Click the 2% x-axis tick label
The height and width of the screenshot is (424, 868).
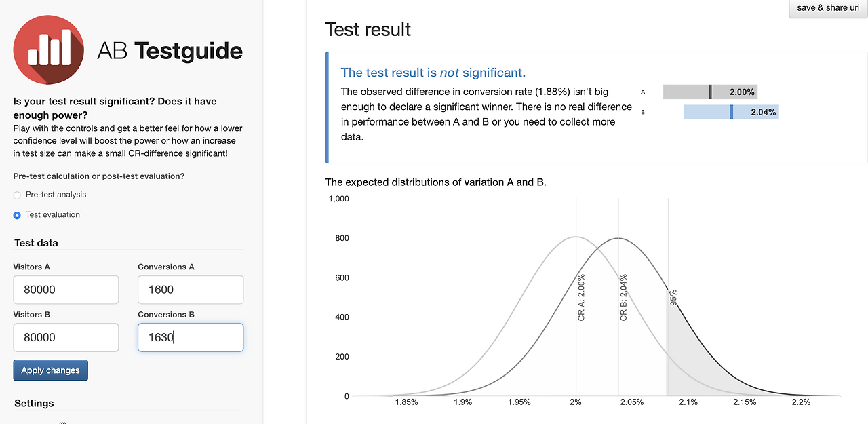[x=576, y=402]
